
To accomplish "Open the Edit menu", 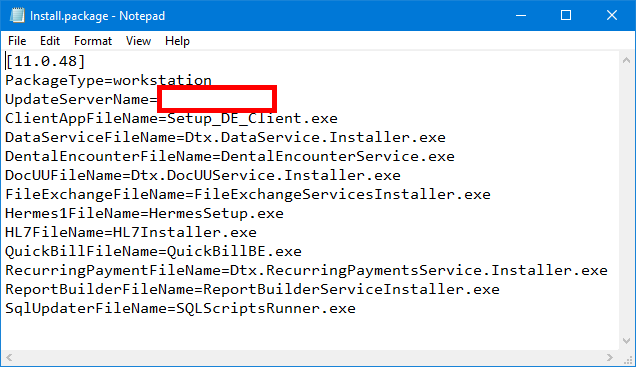I will click(50, 41).
